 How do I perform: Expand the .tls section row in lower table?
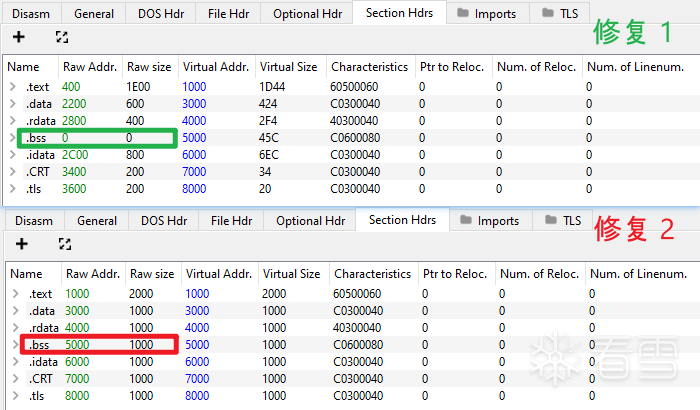14,395
